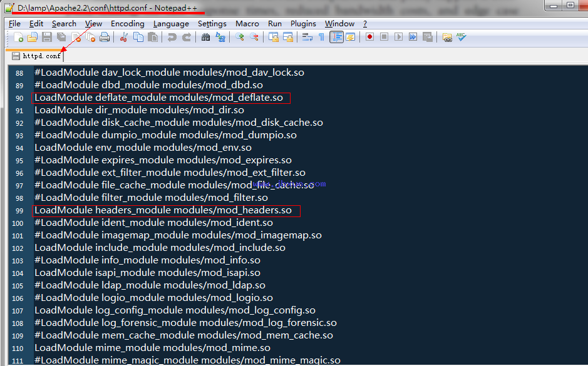This screenshot has height=366, width=588.
Task: Click the '#LoadModule filter_module' line
Action: tap(151, 198)
